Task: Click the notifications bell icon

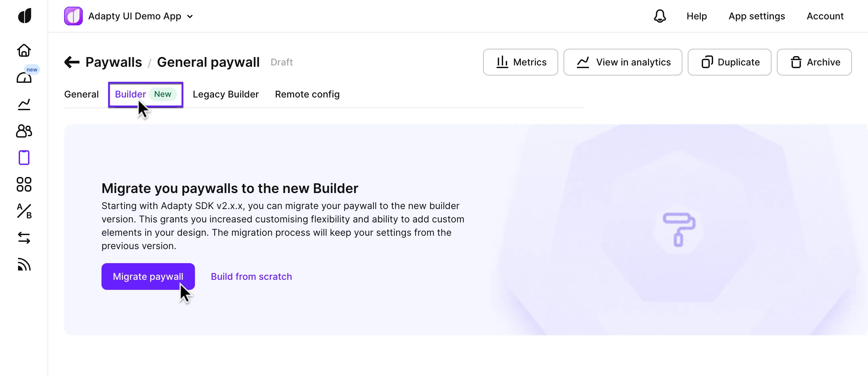Action: click(660, 16)
